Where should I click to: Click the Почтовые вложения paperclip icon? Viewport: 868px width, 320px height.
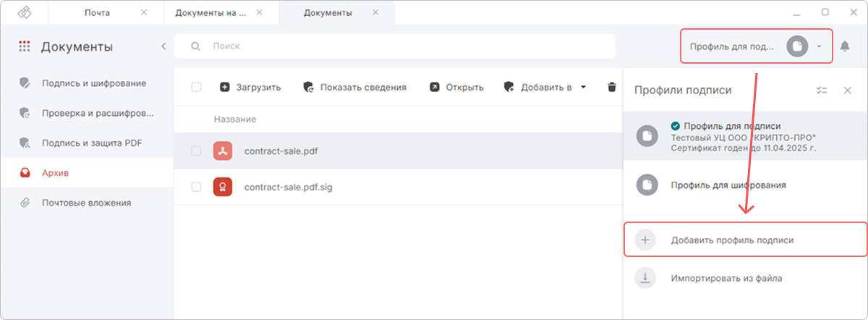pos(25,203)
